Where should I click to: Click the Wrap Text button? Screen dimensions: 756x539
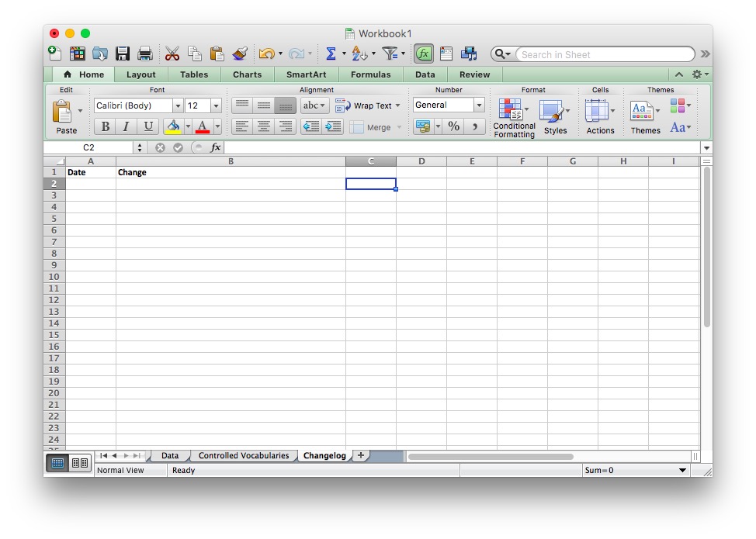369,105
